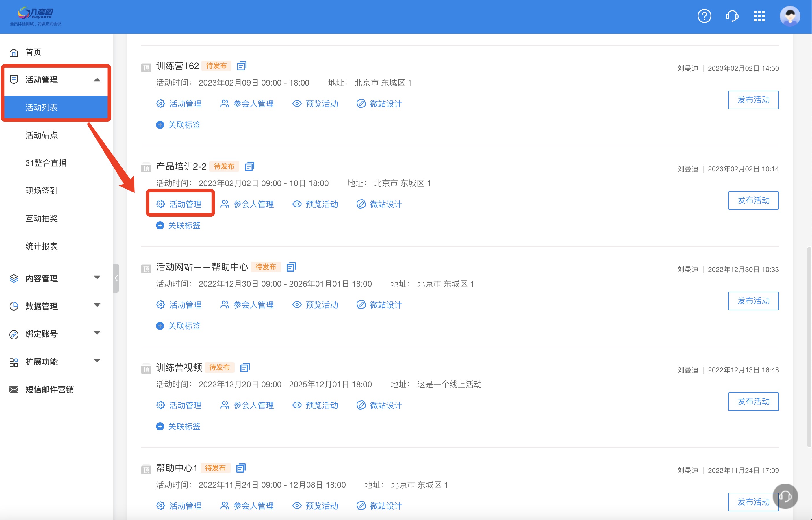812x520 pixels.
Task: Add 关联标签 for 训练营视频
Action: [x=178, y=426]
